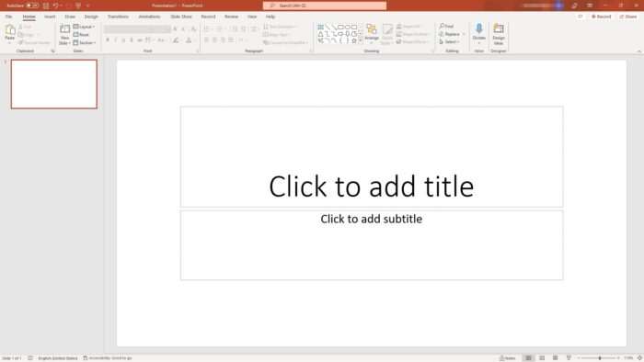Switch to the Design tab

[91, 17]
